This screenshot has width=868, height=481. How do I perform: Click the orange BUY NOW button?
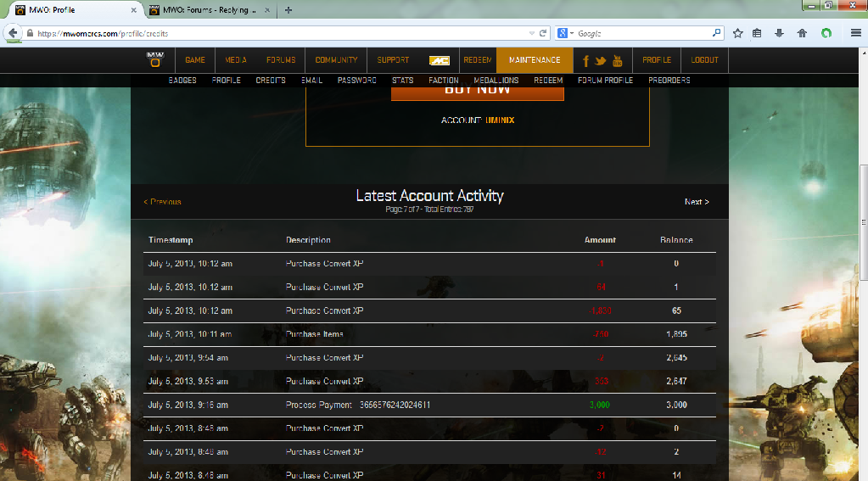477,92
